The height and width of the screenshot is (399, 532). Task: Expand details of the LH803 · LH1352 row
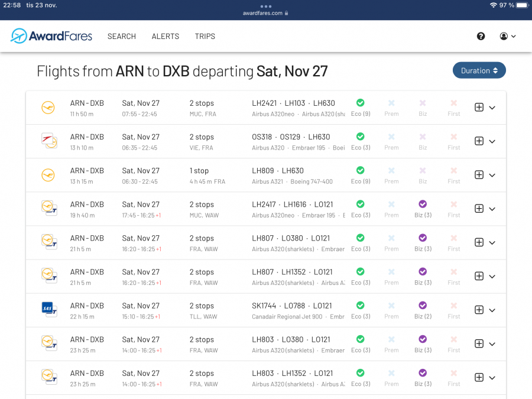(x=492, y=378)
